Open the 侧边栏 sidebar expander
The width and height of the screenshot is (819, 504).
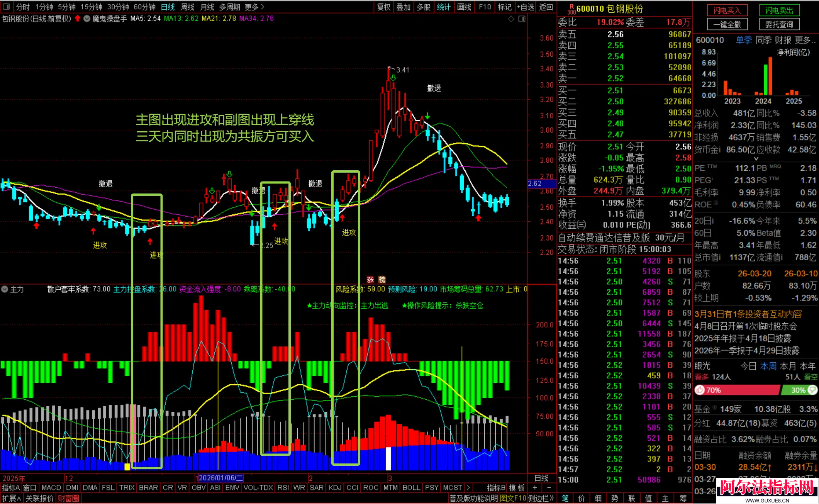tap(541, 498)
